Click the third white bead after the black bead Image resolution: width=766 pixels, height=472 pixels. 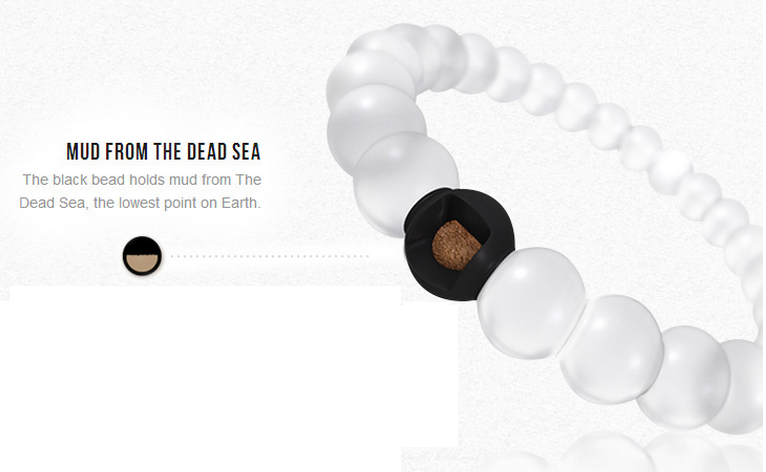(684, 377)
